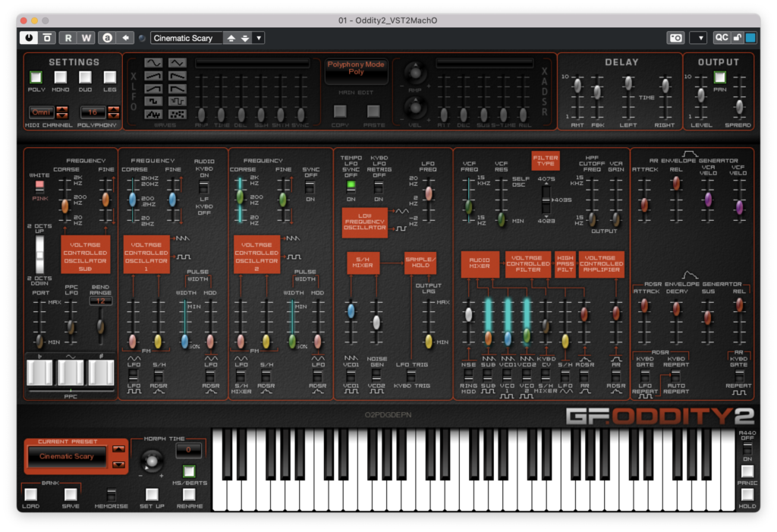Enable Poly mode in Settings
This screenshot has width=777, height=532.
(36, 77)
